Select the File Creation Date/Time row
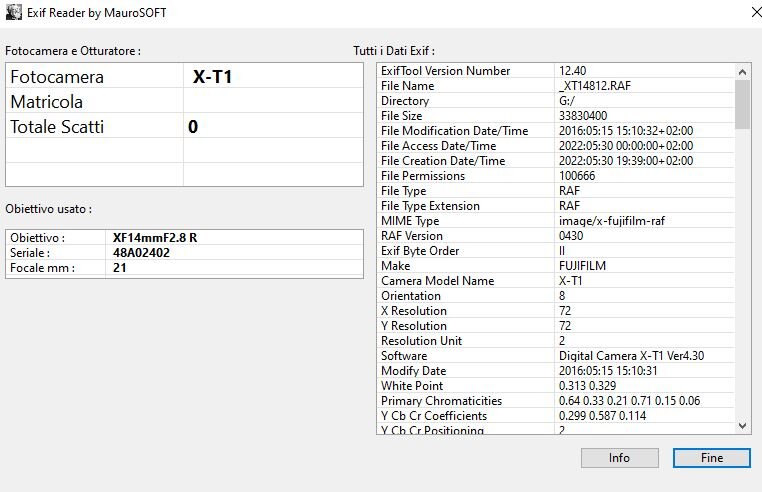The height and width of the screenshot is (492, 762). tap(555, 161)
